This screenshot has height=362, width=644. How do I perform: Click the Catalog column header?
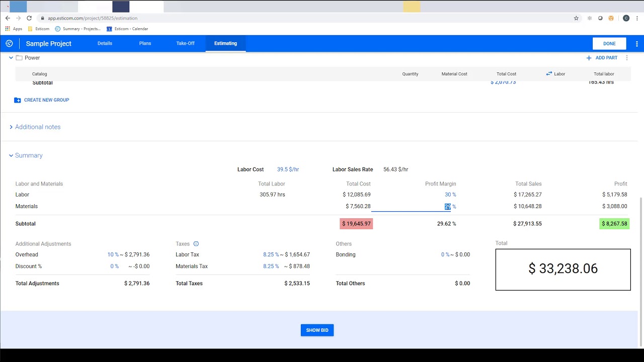click(40, 74)
